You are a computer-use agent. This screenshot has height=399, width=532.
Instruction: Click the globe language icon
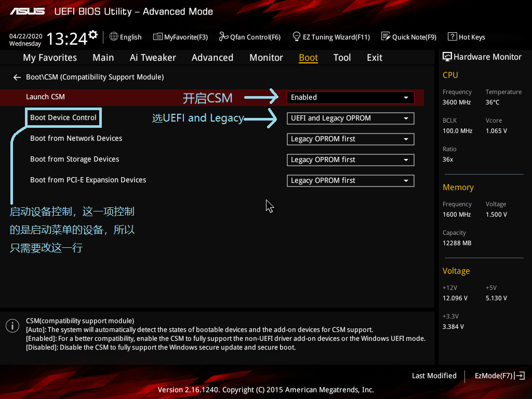[x=114, y=36]
